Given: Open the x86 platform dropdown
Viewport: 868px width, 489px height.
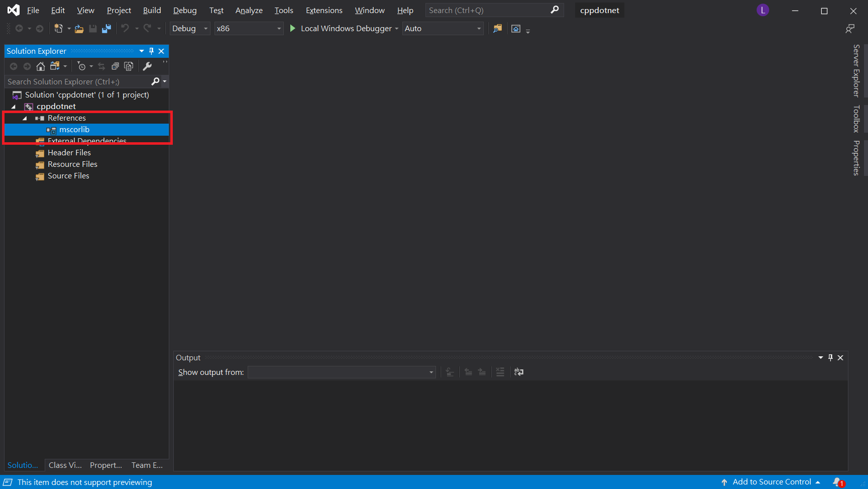Looking at the screenshot, I should click(249, 29).
